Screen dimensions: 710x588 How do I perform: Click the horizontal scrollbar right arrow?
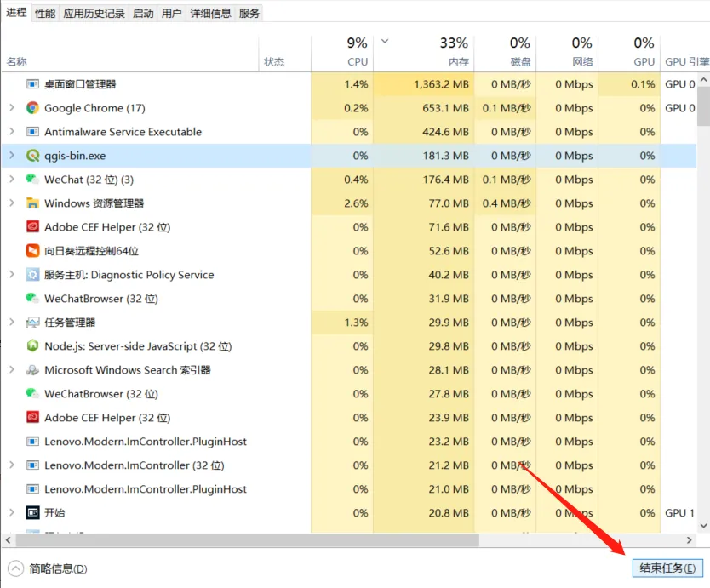click(690, 540)
